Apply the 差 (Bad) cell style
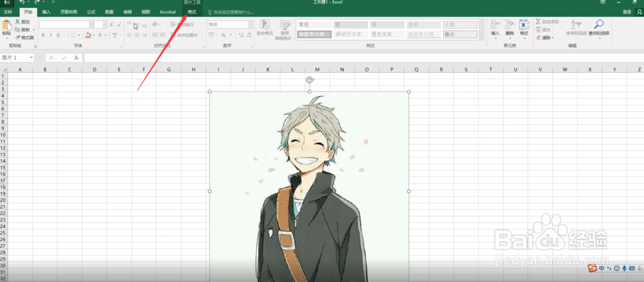644x282 pixels. coord(350,24)
